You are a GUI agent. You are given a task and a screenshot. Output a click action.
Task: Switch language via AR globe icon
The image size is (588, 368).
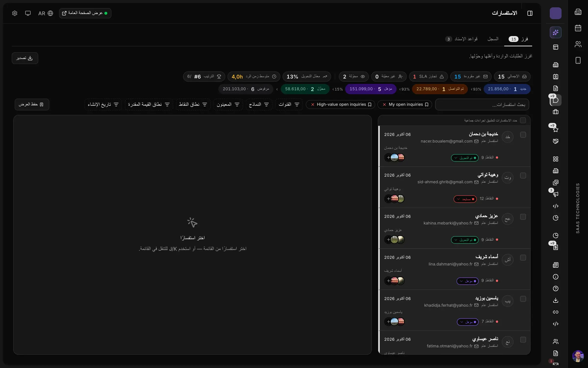pyautogui.click(x=46, y=13)
